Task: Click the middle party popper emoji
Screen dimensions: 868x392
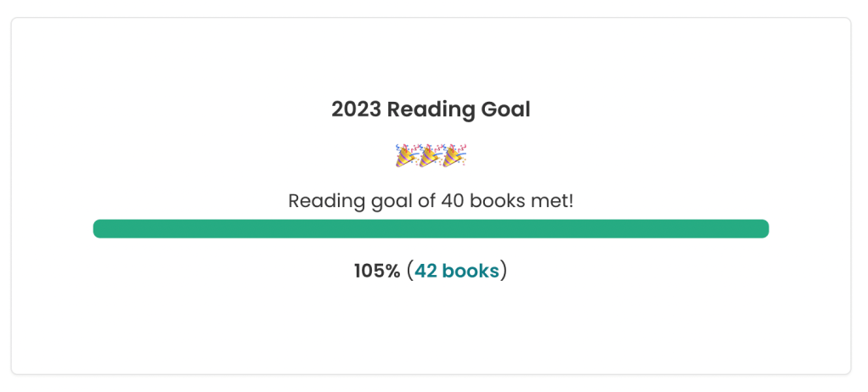Action: 431,155
